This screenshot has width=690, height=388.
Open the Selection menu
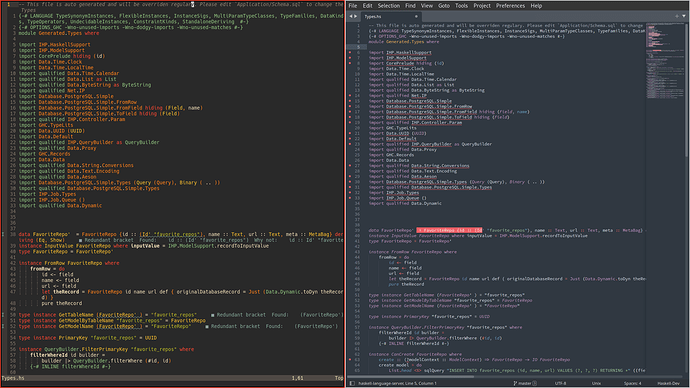point(389,6)
